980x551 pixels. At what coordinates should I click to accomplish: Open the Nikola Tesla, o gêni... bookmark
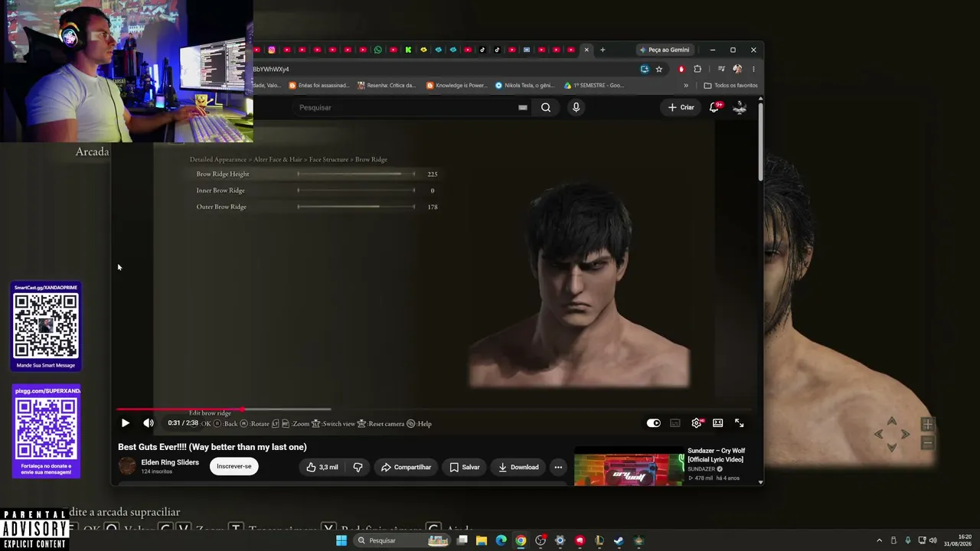point(524,86)
